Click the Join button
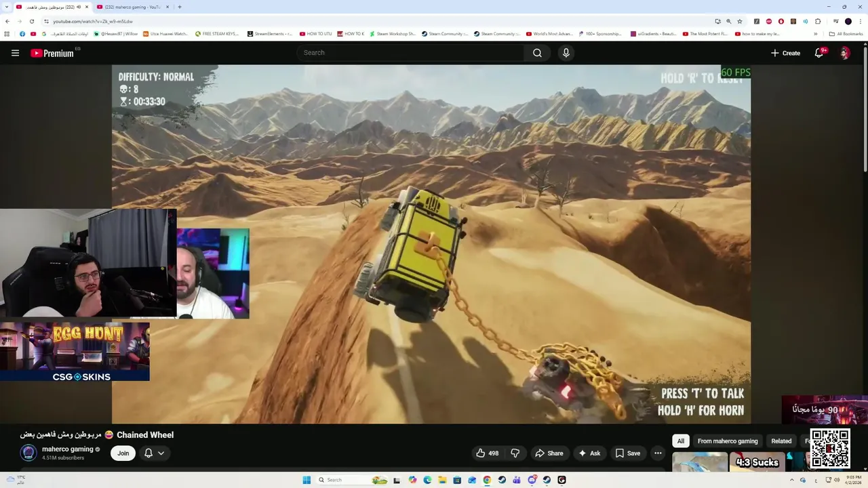The image size is (868, 488). (123, 453)
